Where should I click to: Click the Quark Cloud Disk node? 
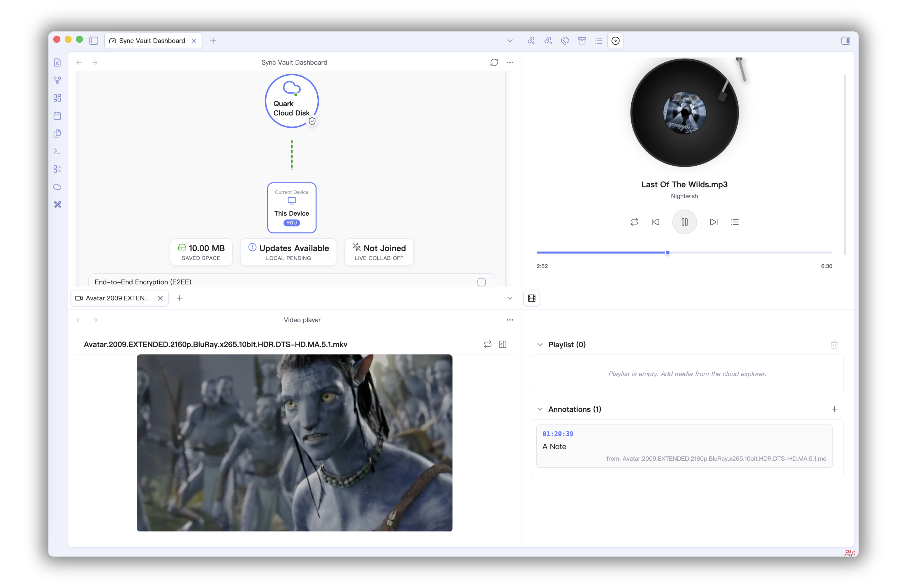(x=292, y=100)
